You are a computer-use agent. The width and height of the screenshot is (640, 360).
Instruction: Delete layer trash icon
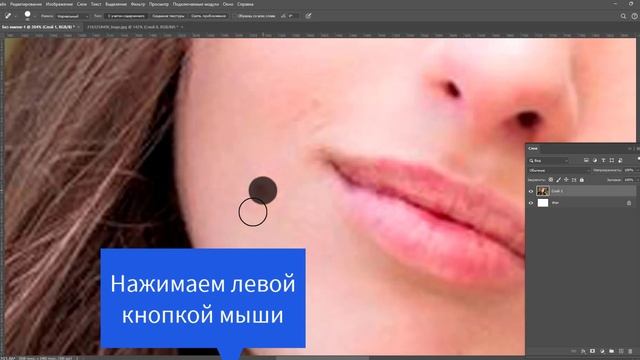point(630,351)
